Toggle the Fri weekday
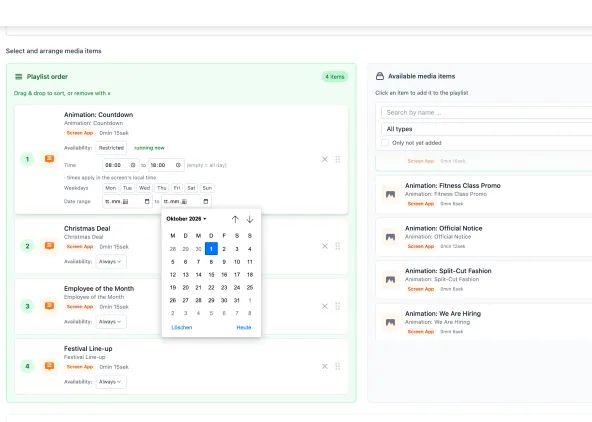The width and height of the screenshot is (592, 422). (x=177, y=188)
